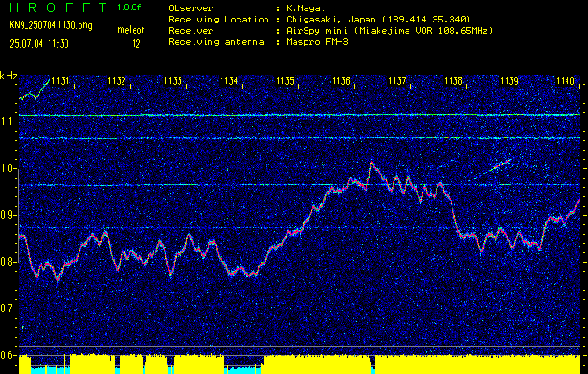Click the meteor label
Image resolution: width=588 pixels, height=374 pixels.
click(131, 30)
